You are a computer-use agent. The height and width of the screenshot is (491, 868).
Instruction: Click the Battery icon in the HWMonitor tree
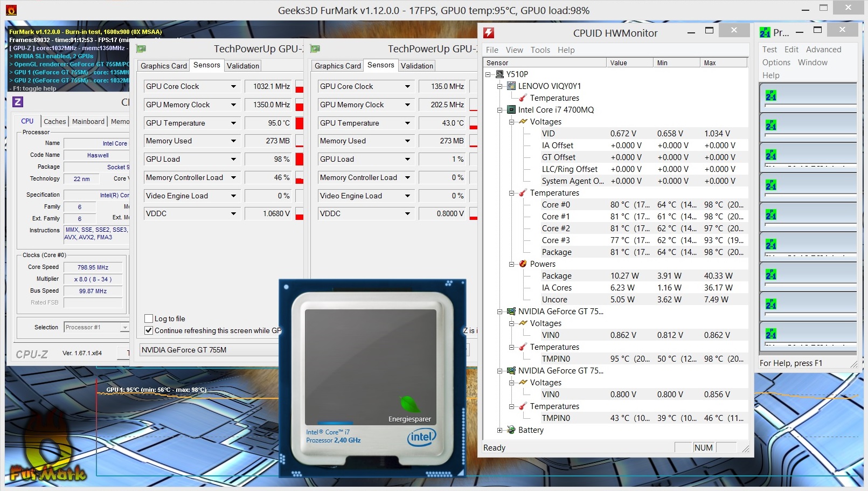pyautogui.click(x=511, y=430)
